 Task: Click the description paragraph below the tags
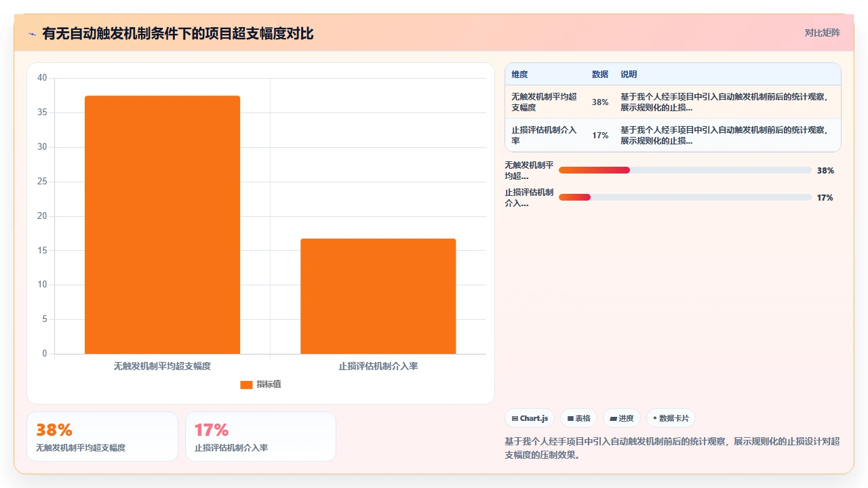[673, 448]
